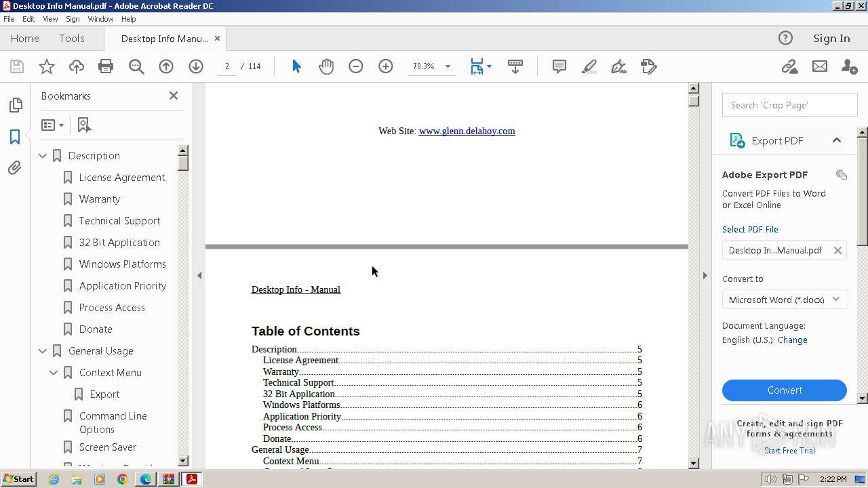Go to next page arrow

(196, 66)
